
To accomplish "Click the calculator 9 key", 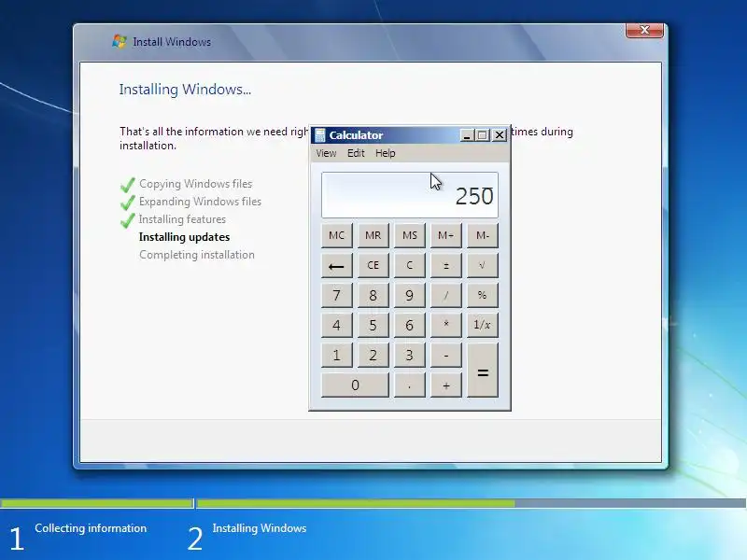I will coord(410,295).
